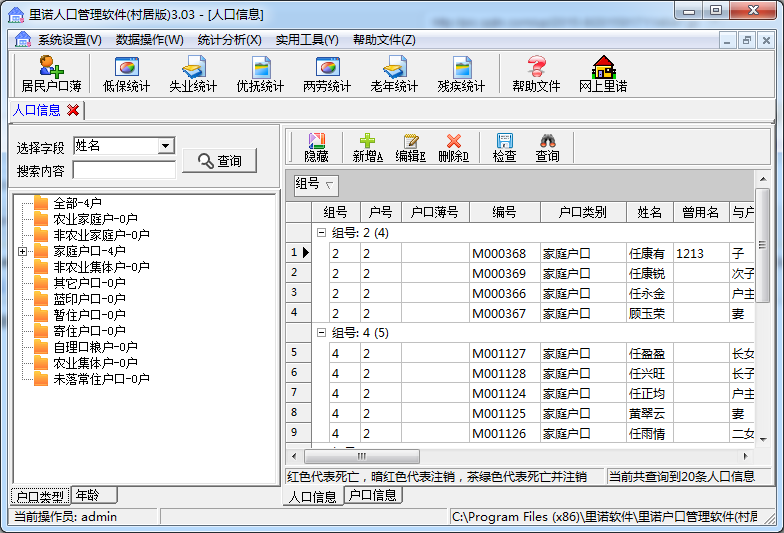Open the 选择字段 dropdown list
The image size is (784, 533).
[x=166, y=146]
